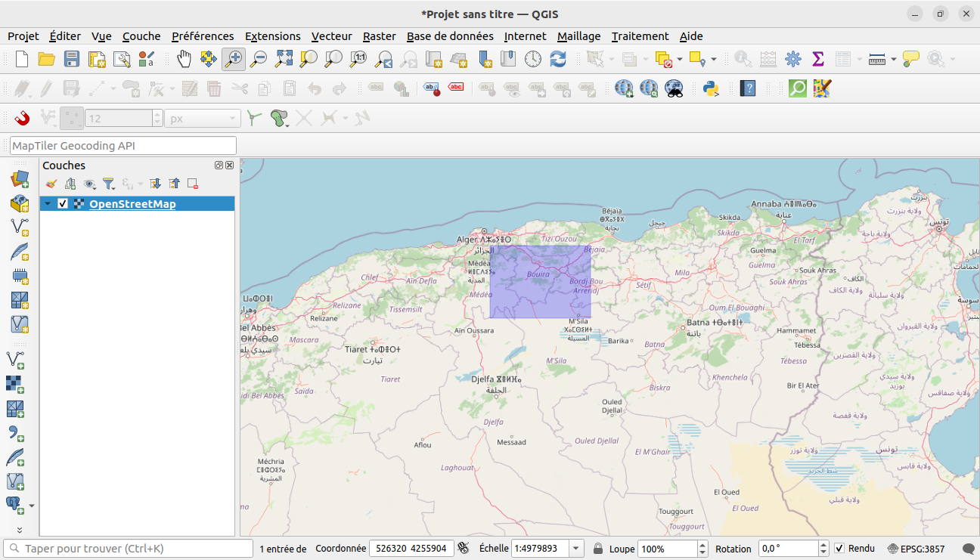Click the Couches panel float button
The image size is (980, 560).
[219, 166]
